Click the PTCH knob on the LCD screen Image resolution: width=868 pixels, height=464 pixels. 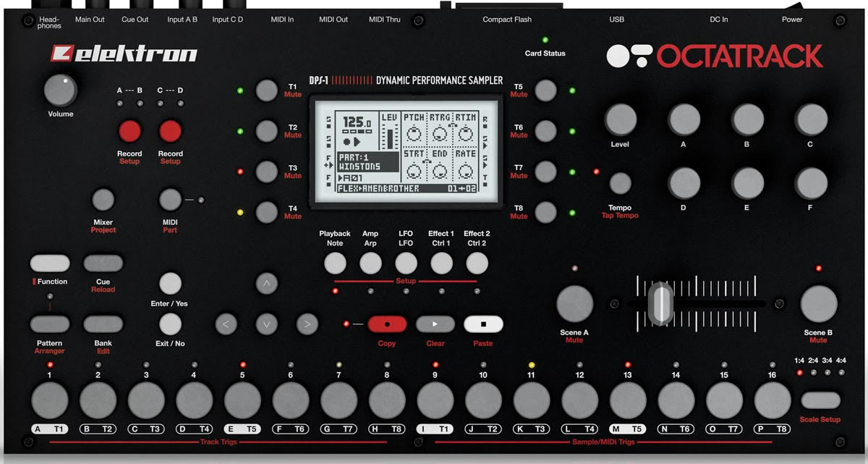click(414, 133)
